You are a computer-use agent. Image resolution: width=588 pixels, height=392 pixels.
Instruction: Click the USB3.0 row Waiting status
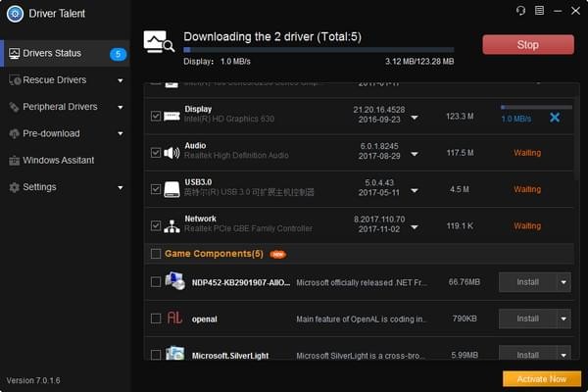527,189
